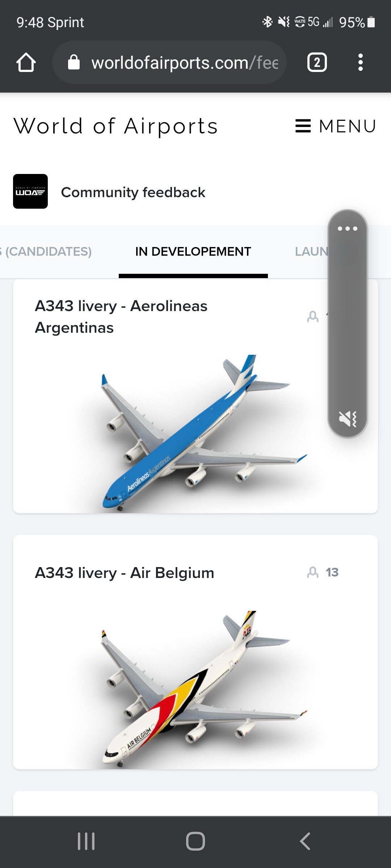Select the In Developement tab
Screen dimensions: 391x868
(x=193, y=251)
